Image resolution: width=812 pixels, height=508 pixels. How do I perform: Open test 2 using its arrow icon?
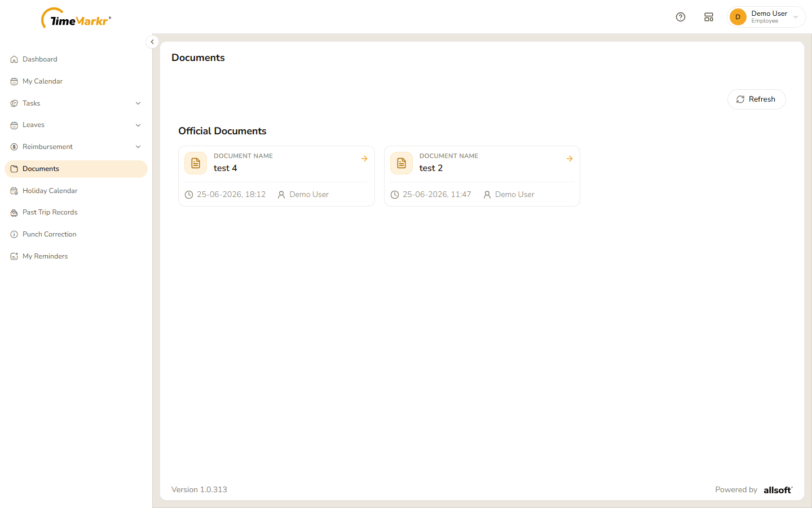(x=570, y=159)
